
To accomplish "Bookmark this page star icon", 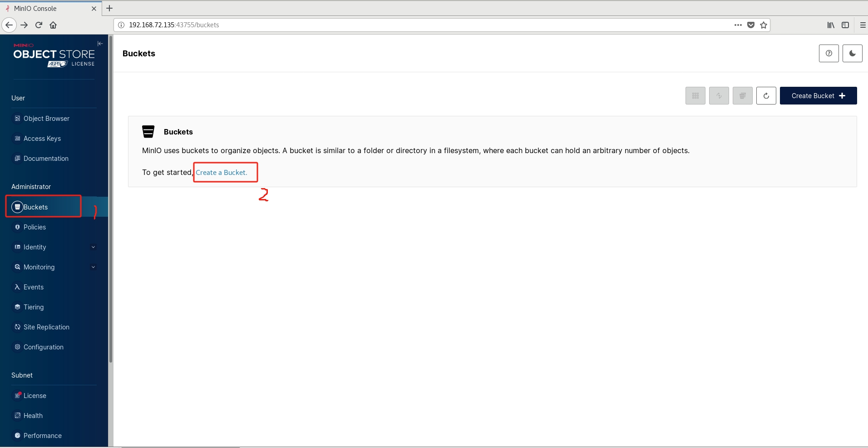I will pyautogui.click(x=764, y=25).
